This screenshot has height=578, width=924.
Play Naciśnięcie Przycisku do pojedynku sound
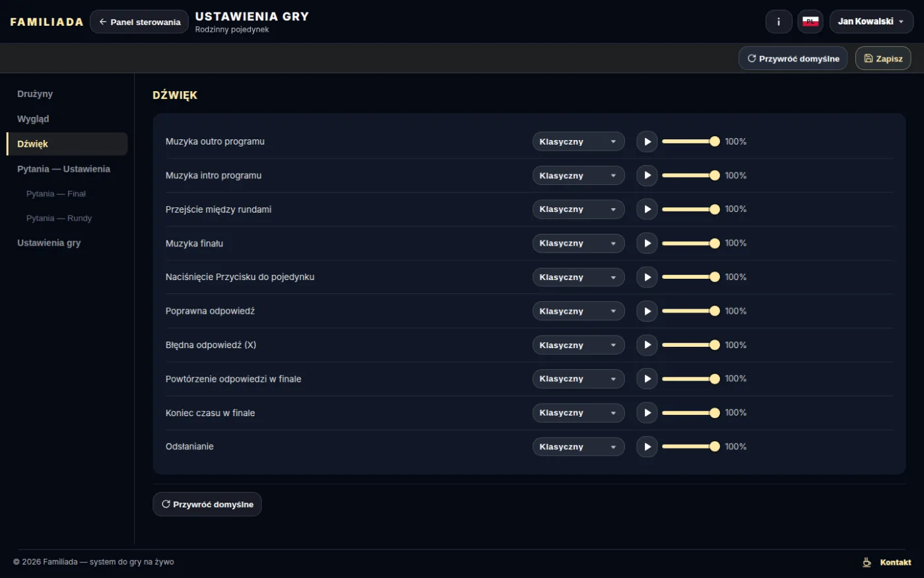coord(647,277)
